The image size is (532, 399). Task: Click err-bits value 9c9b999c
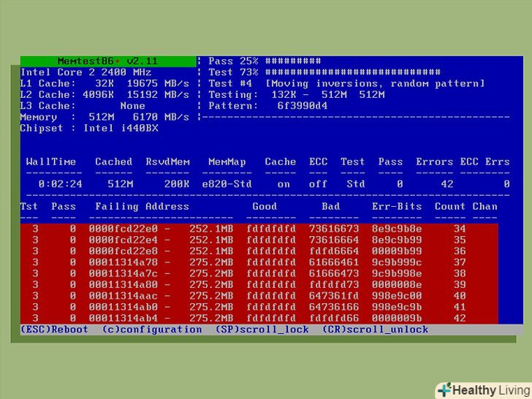click(397, 262)
